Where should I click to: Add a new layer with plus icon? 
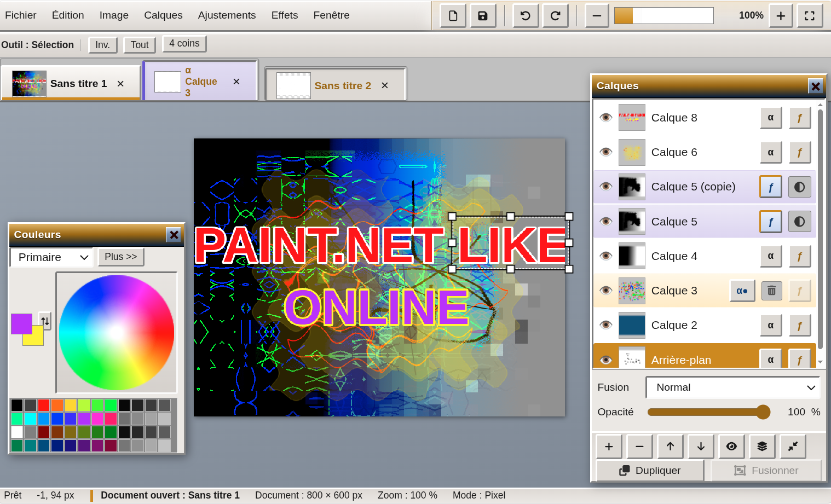609,447
